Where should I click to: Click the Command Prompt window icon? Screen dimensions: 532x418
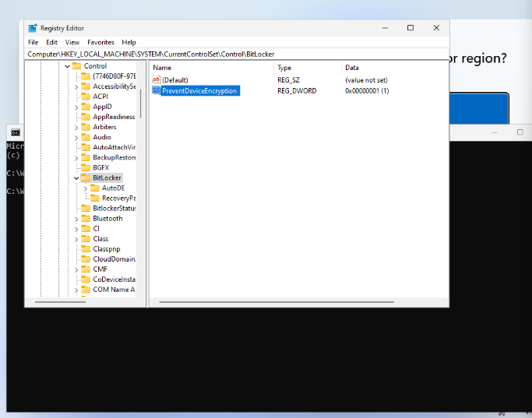coord(16,132)
